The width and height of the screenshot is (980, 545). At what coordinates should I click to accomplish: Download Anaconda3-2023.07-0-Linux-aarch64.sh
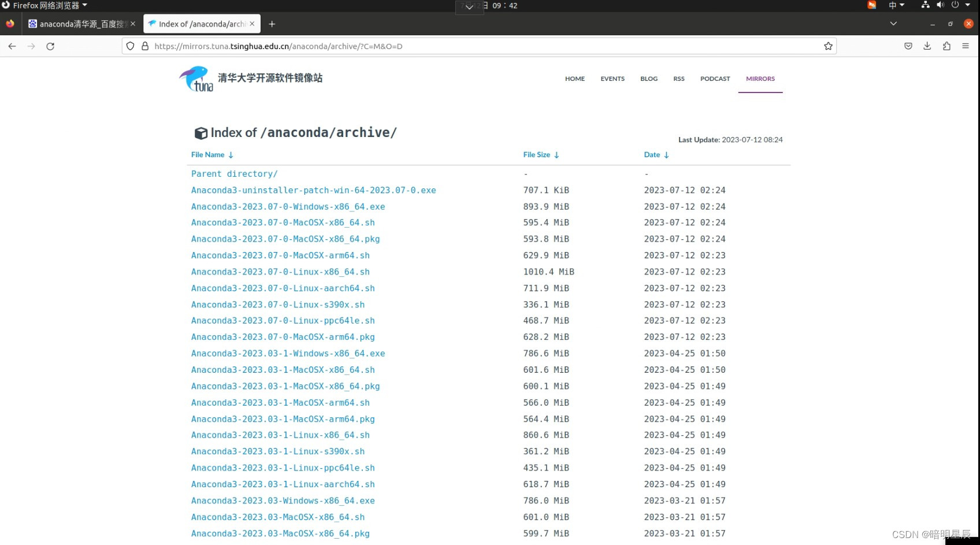(283, 288)
